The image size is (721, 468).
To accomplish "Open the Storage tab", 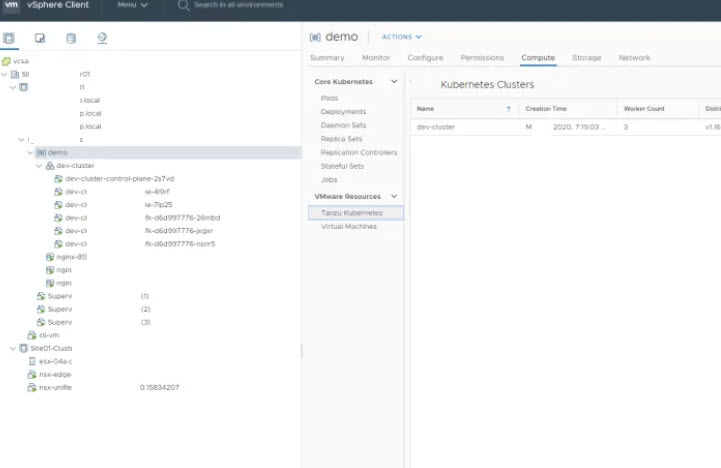I will [x=586, y=58].
